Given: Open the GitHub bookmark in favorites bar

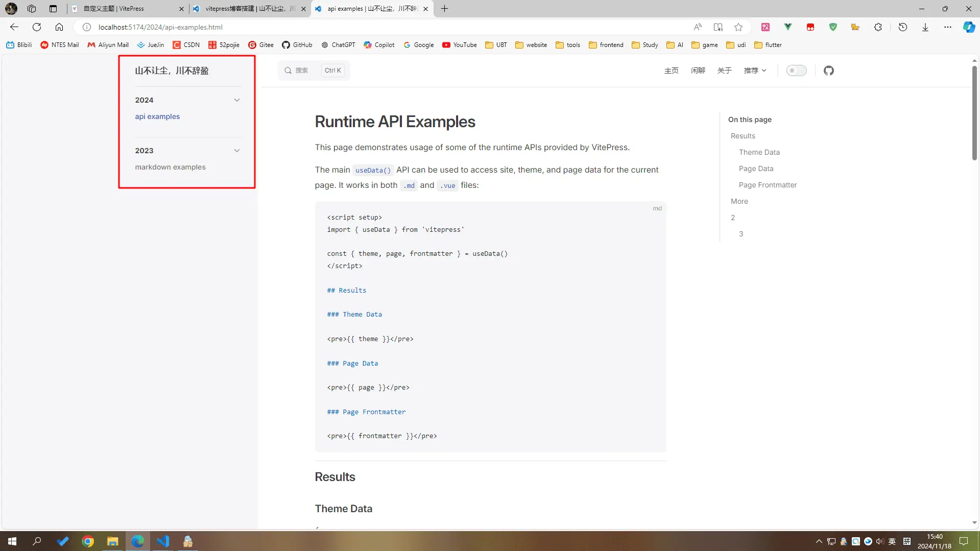Looking at the screenshot, I should pyautogui.click(x=297, y=45).
